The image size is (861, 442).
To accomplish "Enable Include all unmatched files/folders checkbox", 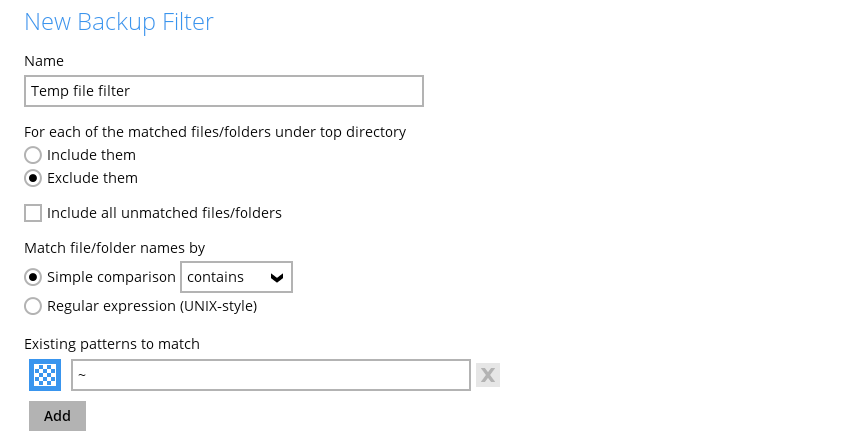I will pyautogui.click(x=33, y=213).
